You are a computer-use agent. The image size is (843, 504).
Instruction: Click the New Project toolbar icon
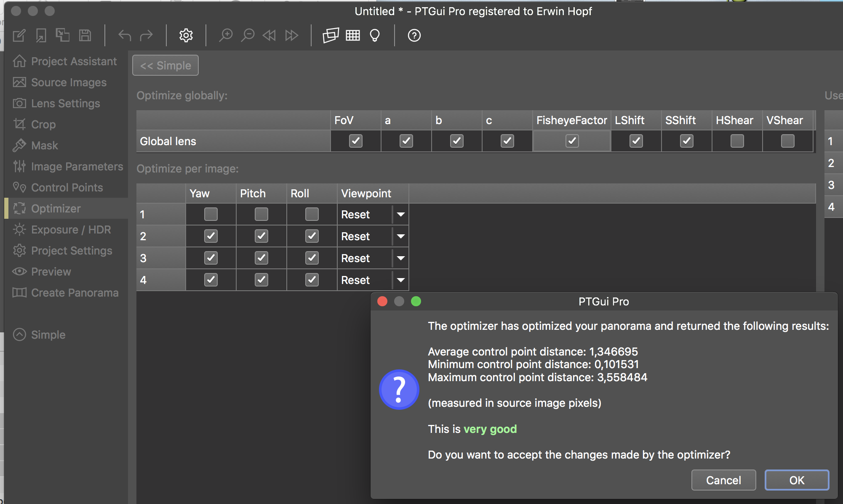(x=19, y=35)
